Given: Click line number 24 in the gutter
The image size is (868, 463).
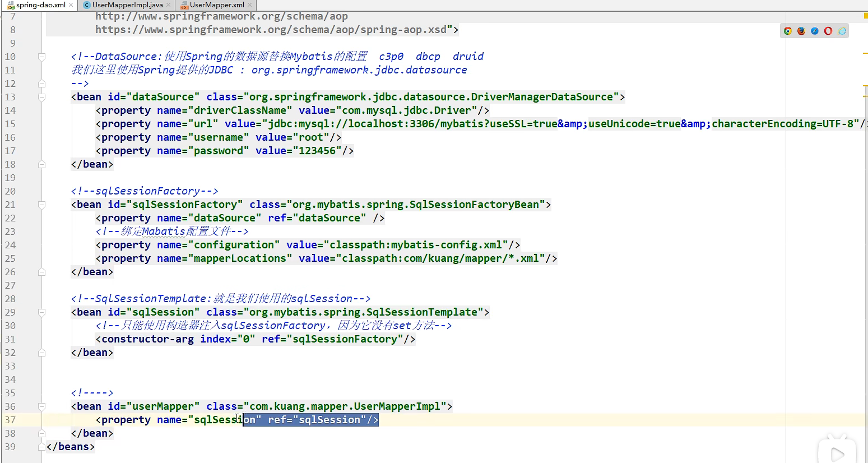Looking at the screenshot, I should (10, 245).
